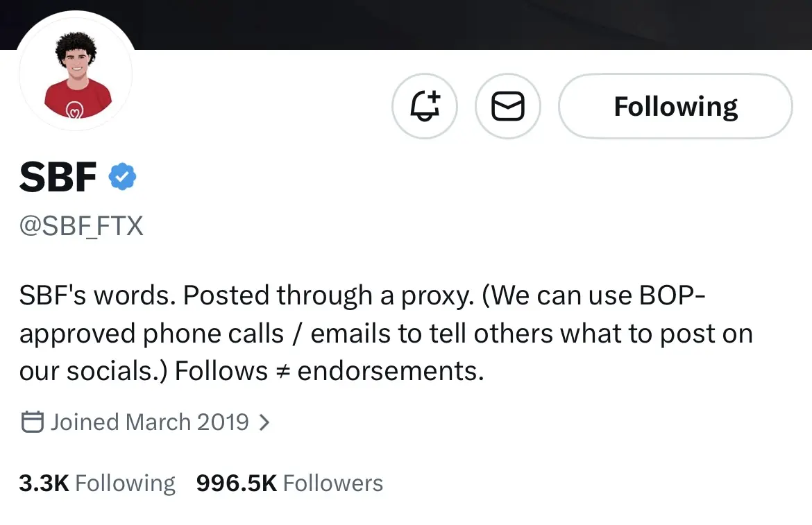Click the SBF display name
812x525 pixels.
[58, 178]
